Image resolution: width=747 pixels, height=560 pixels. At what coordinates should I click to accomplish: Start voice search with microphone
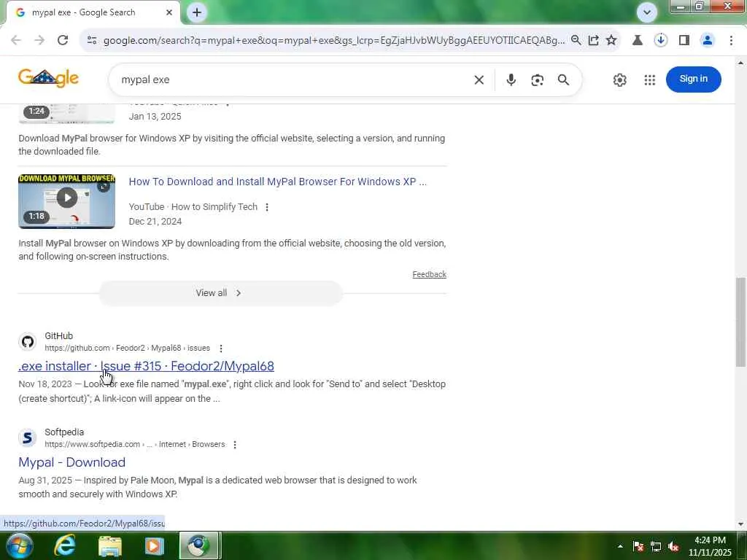tap(511, 80)
